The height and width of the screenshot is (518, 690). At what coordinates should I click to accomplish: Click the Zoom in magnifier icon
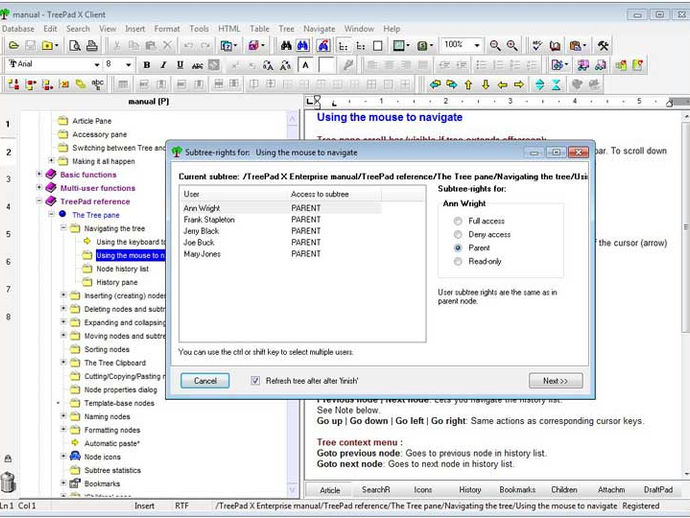pos(512,45)
